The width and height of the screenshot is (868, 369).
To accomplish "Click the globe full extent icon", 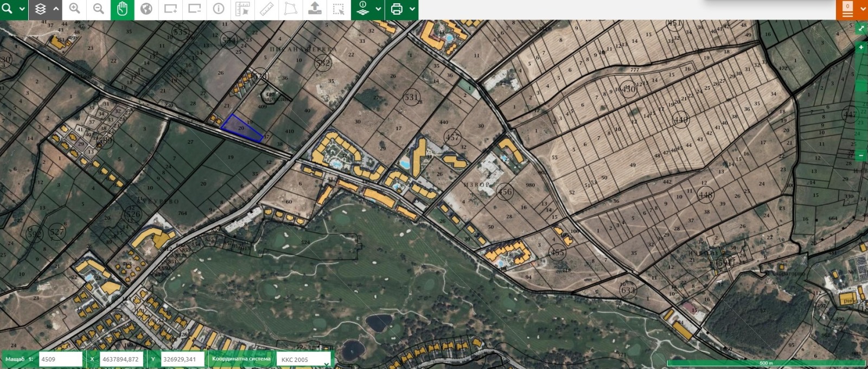I will click(146, 9).
